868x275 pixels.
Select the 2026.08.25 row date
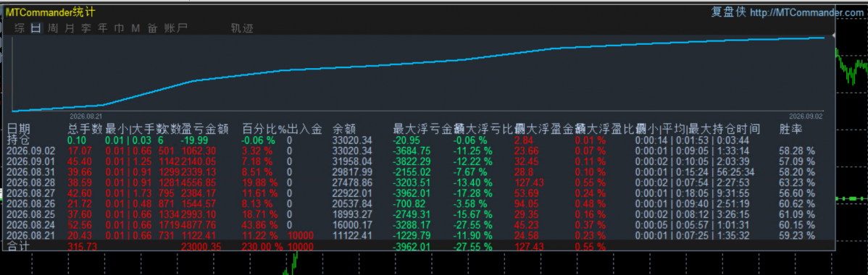[x=32, y=215]
